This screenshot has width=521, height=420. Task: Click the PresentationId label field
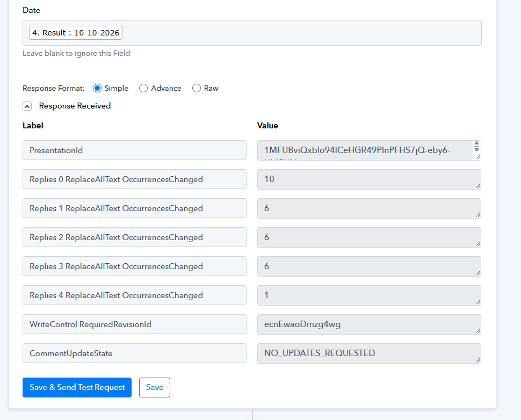135,150
